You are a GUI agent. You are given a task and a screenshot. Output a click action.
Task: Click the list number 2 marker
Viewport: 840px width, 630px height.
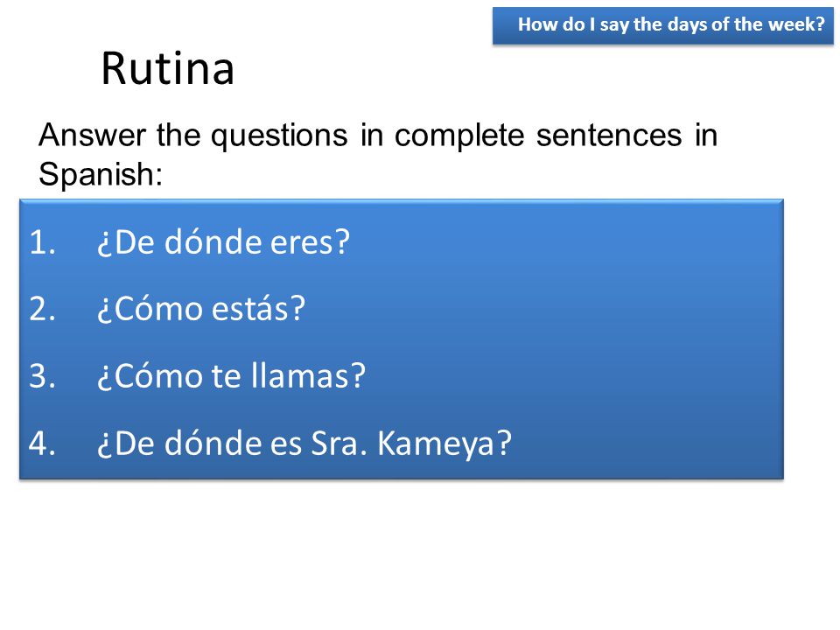42,310
